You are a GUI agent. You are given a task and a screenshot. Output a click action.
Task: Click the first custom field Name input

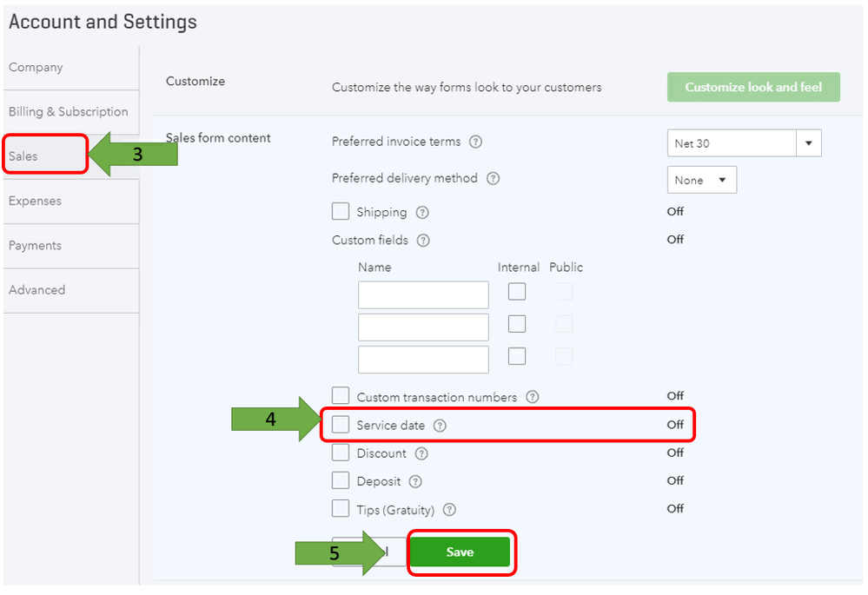(423, 295)
